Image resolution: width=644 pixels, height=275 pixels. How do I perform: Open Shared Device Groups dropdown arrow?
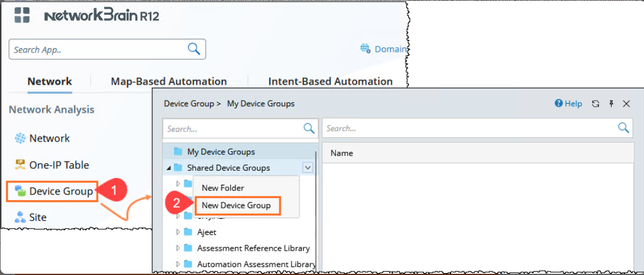[x=307, y=168]
